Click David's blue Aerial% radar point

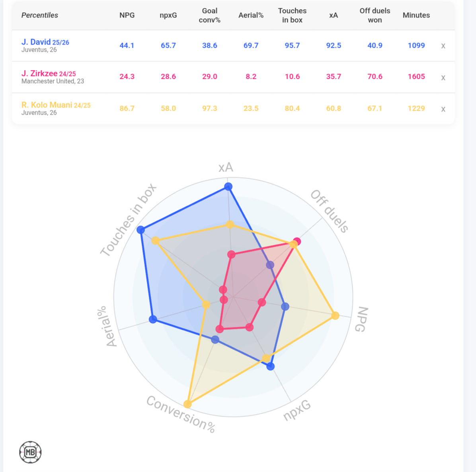click(x=153, y=319)
